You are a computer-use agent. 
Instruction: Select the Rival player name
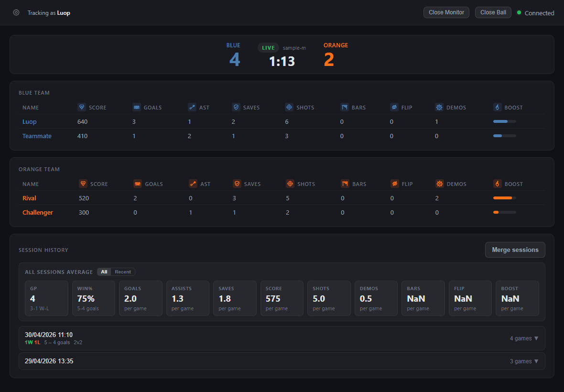pyautogui.click(x=29, y=198)
